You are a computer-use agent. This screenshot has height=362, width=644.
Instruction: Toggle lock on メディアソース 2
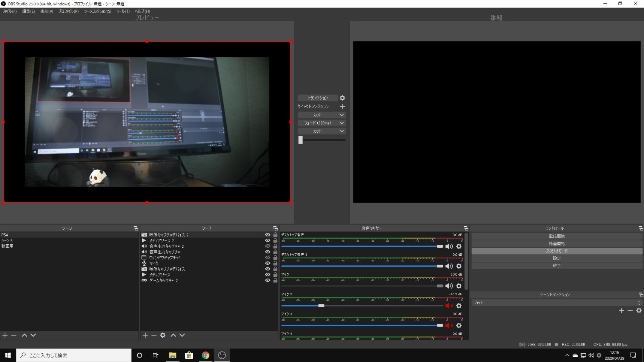[275, 241]
